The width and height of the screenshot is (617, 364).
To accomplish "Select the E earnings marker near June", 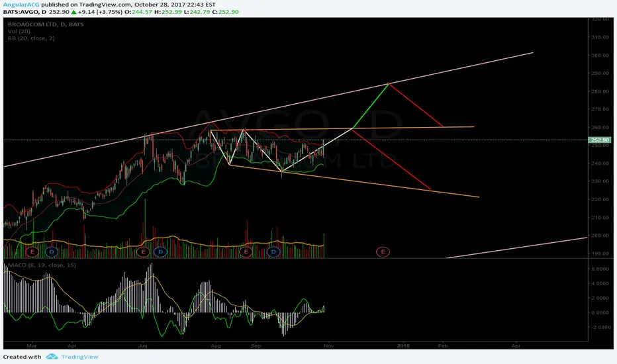I will [143, 251].
